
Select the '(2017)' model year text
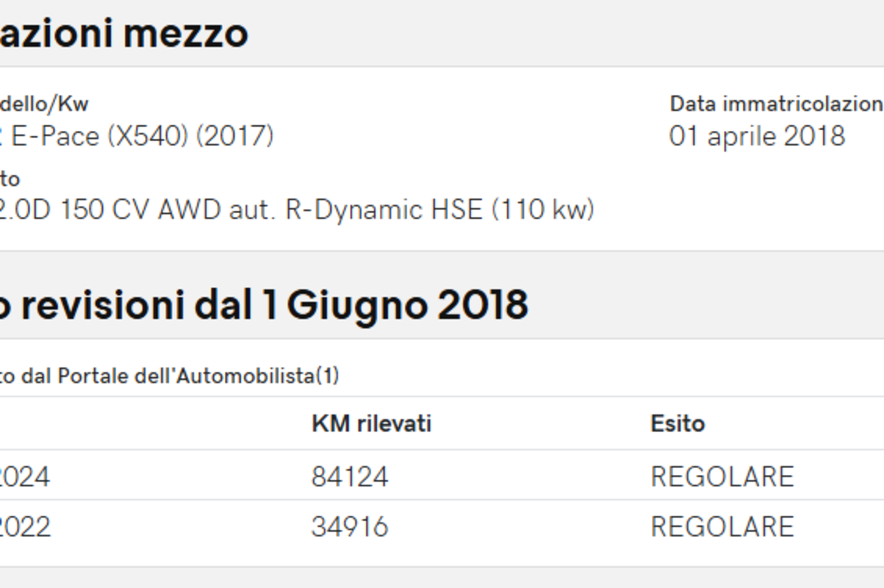click(235, 136)
